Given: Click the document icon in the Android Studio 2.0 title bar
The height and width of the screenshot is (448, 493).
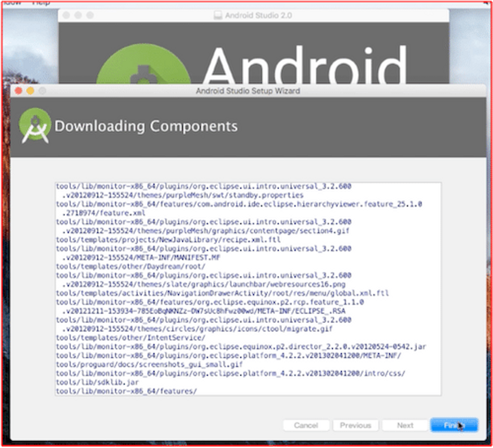Looking at the screenshot, I should point(218,15).
